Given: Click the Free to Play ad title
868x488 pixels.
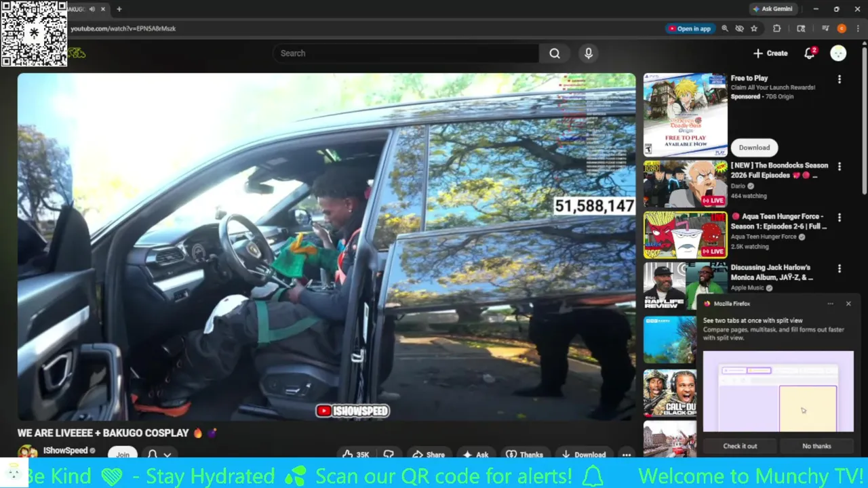Looking at the screenshot, I should click(x=749, y=78).
